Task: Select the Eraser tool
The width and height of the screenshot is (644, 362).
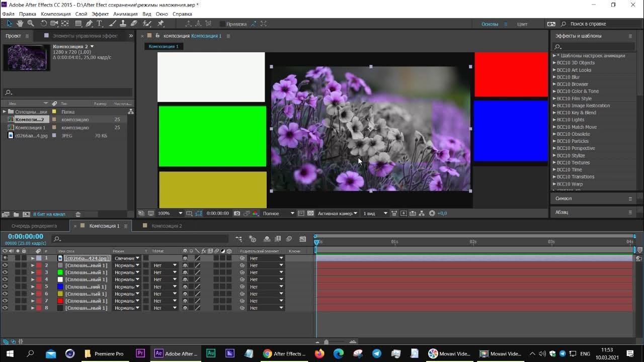Action: pyautogui.click(x=134, y=24)
